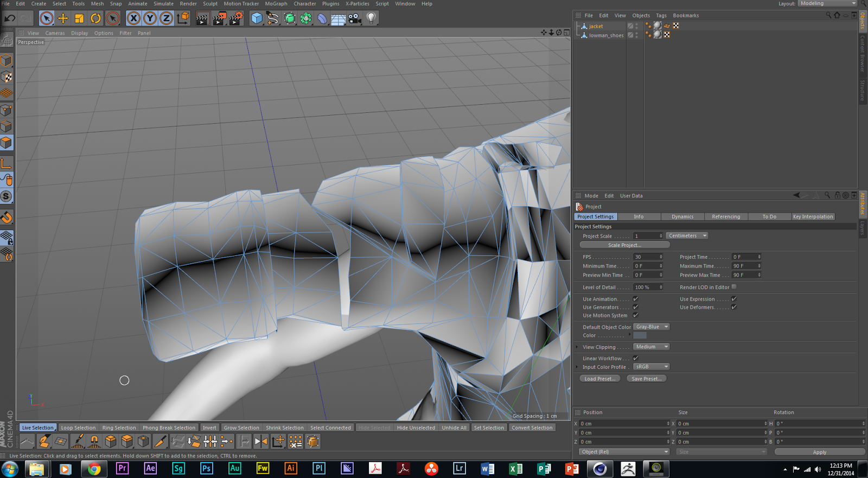Select the lowman_shoes object in Object Manager
This screenshot has height=478, width=868.
(x=606, y=35)
